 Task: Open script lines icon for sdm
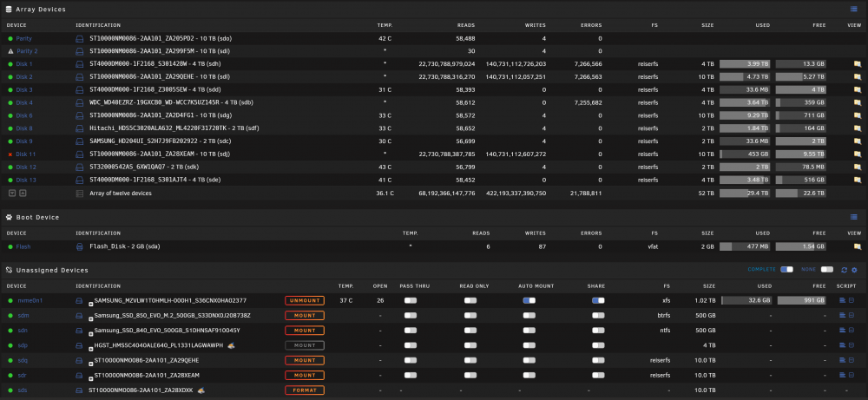pos(843,315)
